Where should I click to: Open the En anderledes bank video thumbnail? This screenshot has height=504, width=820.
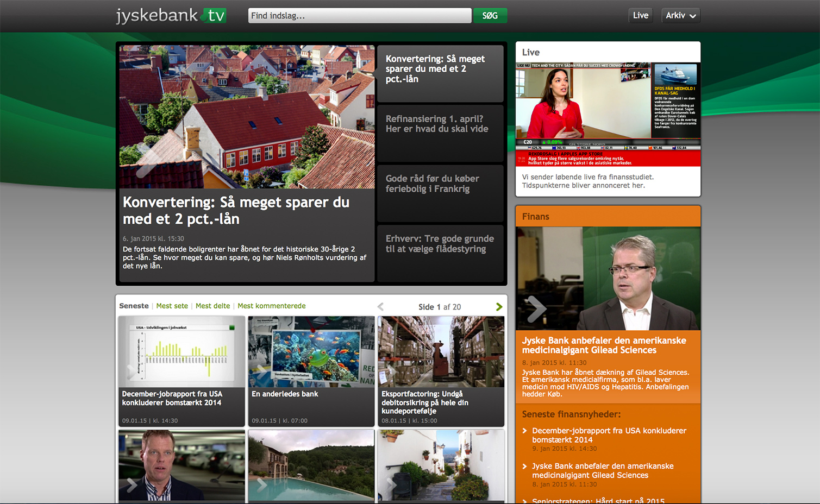(x=311, y=352)
